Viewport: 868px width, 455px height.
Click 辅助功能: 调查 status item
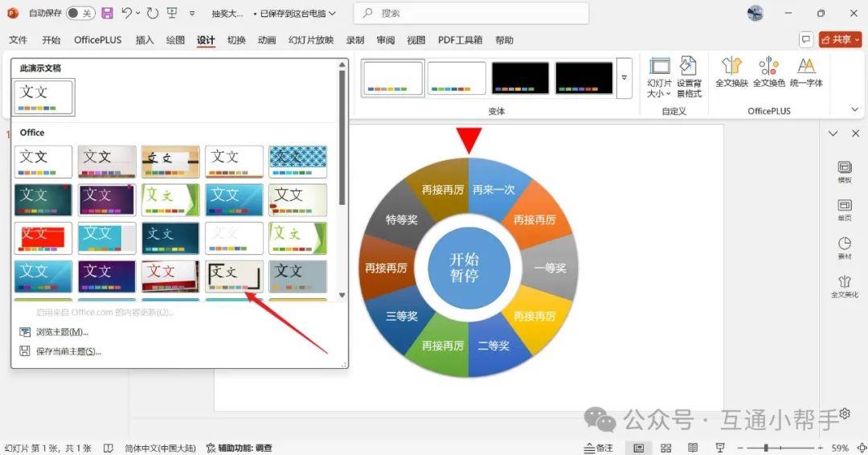click(x=240, y=448)
